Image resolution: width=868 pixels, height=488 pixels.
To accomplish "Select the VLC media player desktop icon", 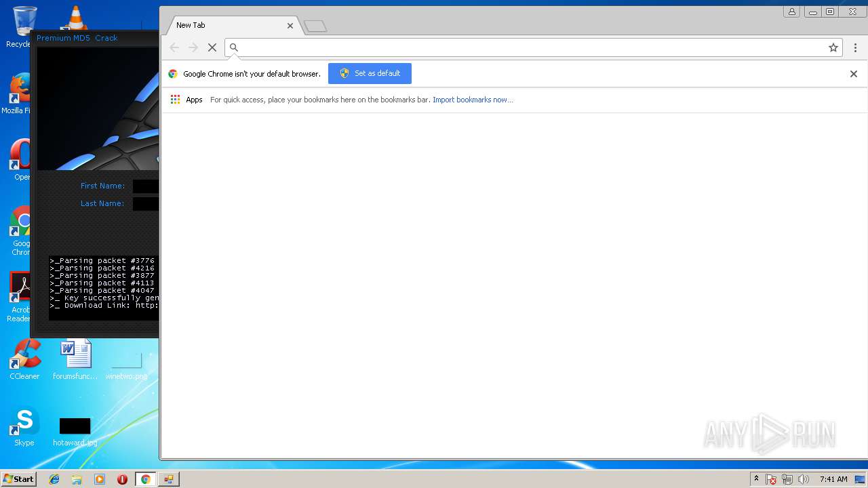I will [75, 18].
